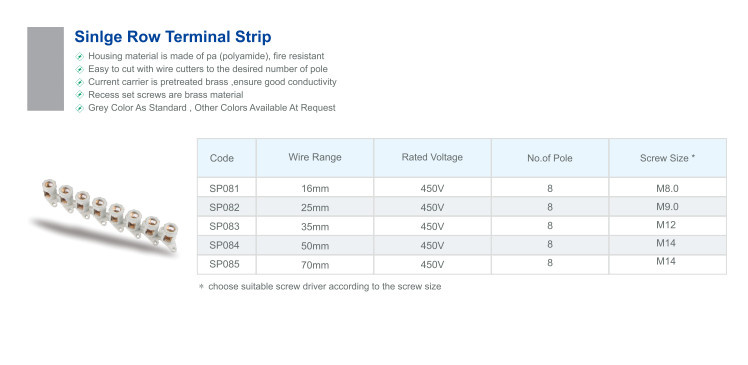Click the M12 screw size cell
This screenshot has width=748, height=365.
pyautogui.click(x=667, y=226)
